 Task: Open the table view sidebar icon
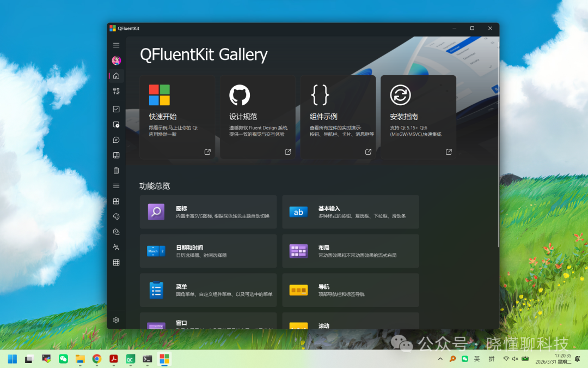coord(117,262)
